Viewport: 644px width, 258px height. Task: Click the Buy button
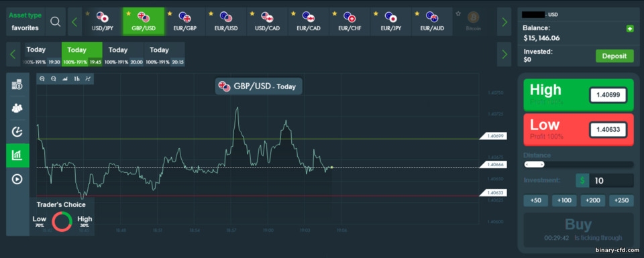pos(579,230)
